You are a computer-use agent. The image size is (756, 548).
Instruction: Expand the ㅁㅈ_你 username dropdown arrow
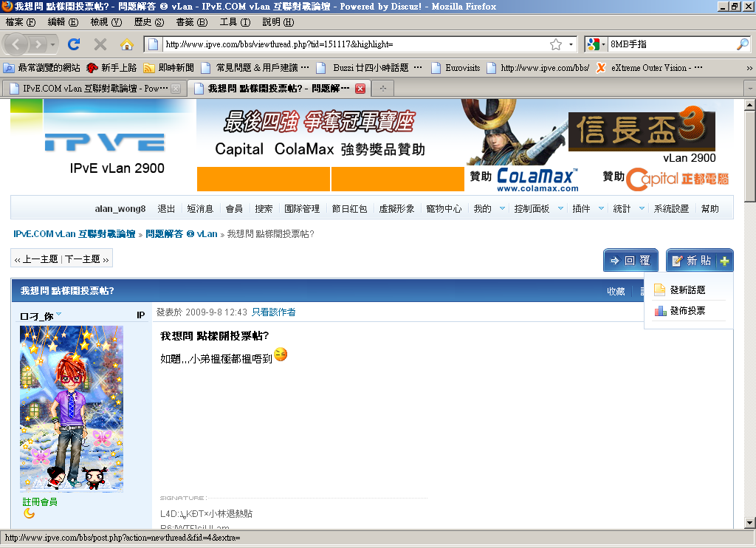coord(59,314)
